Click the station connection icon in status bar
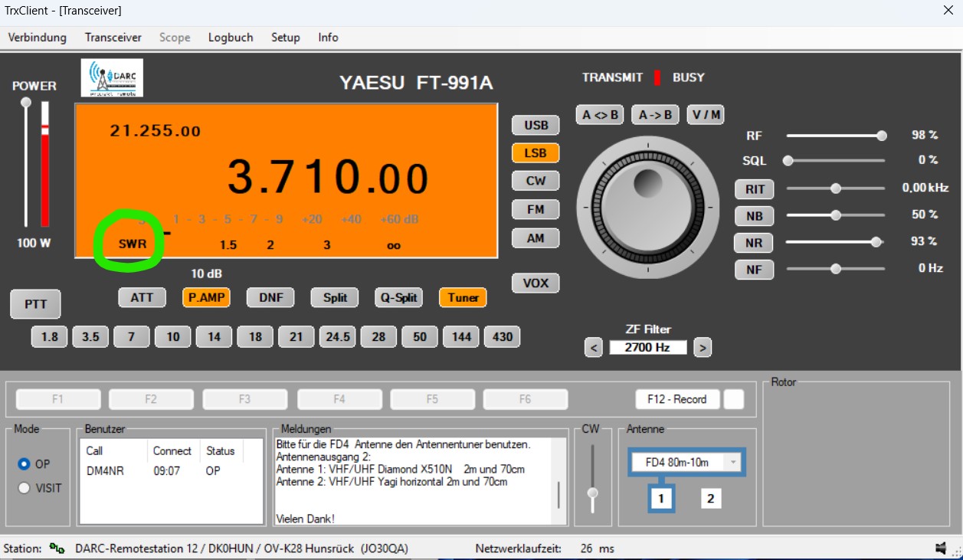Image resolution: width=963 pixels, height=560 pixels. pyautogui.click(x=57, y=549)
